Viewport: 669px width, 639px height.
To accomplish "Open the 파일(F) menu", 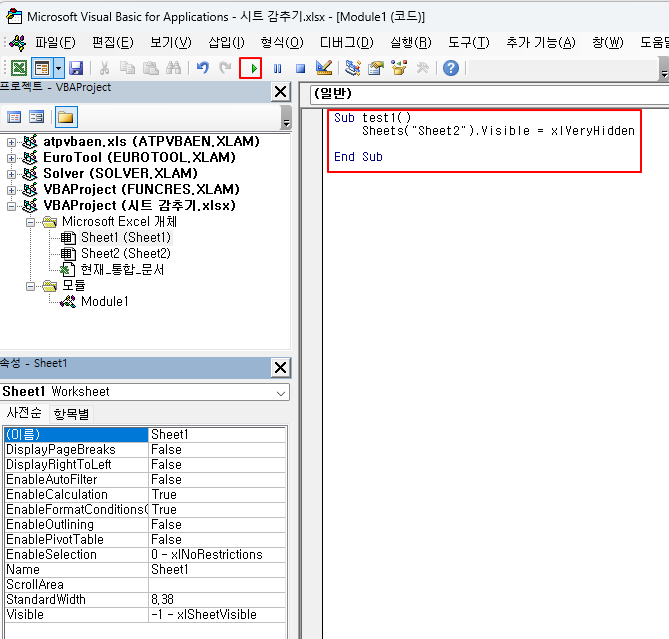I will 55,42.
